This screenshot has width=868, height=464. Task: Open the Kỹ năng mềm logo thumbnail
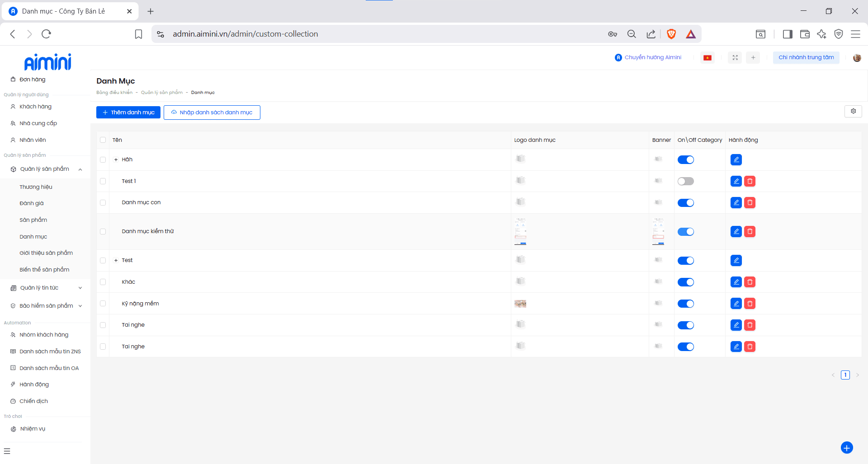(520, 304)
